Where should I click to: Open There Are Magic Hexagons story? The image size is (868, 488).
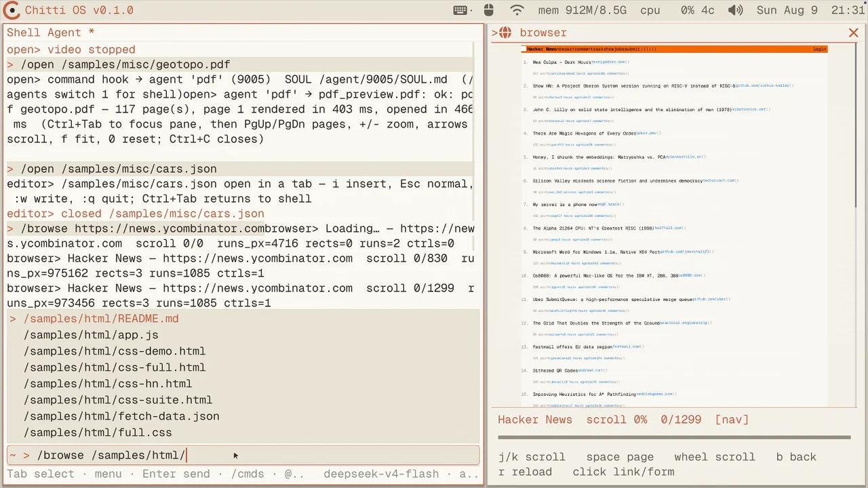[x=584, y=134]
